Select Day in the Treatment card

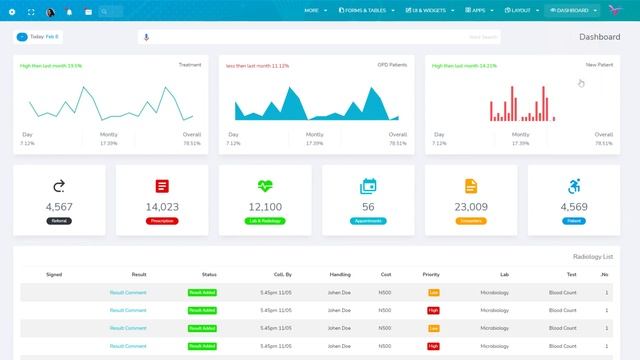[27, 135]
